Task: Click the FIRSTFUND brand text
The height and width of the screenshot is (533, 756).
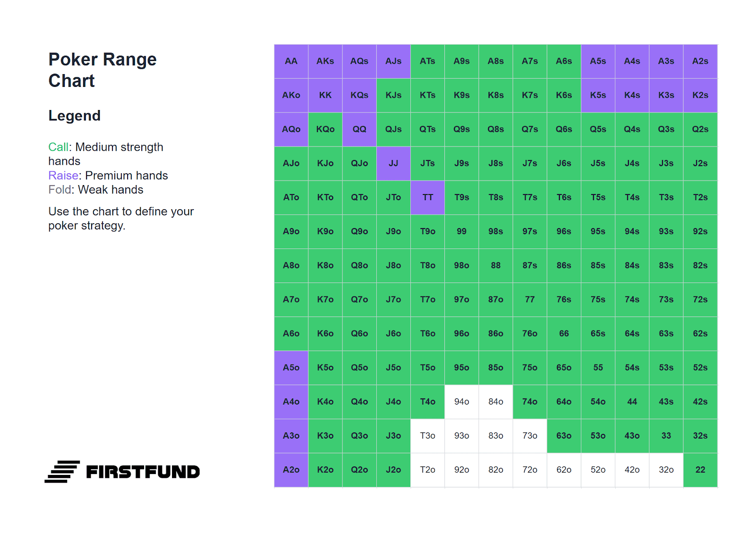Action: (x=143, y=472)
